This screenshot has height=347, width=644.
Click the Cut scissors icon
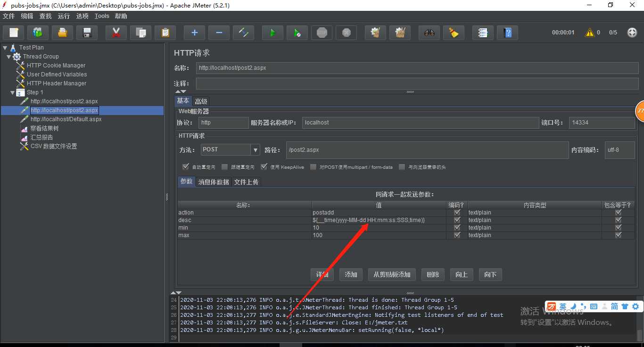coord(116,33)
